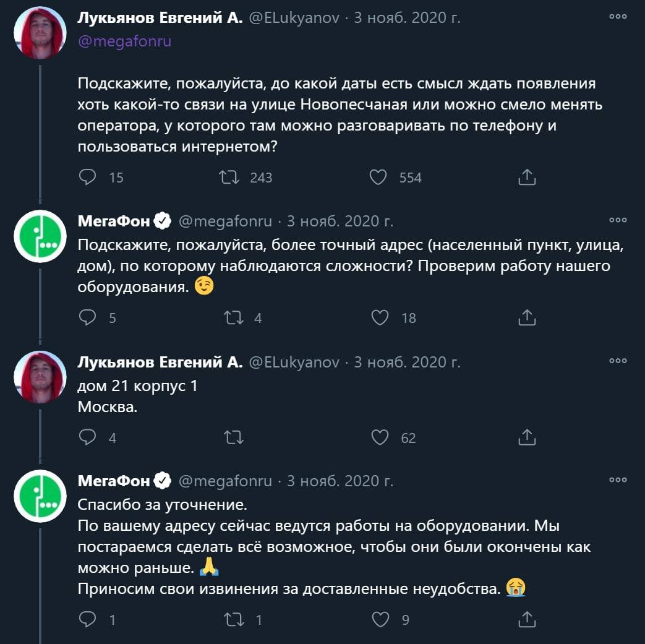Open the @ELukyanov handle in first tweet

pyautogui.click(x=294, y=18)
